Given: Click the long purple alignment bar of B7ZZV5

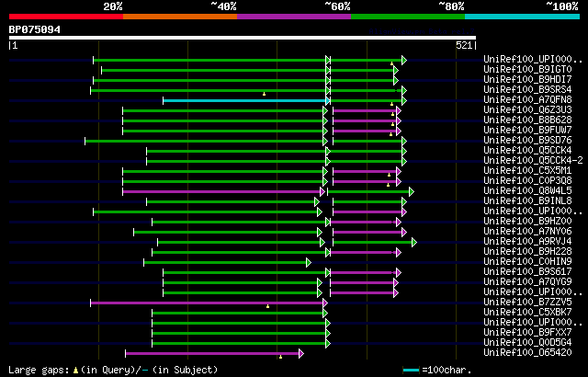Looking at the screenshot, I should click(x=207, y=303).
